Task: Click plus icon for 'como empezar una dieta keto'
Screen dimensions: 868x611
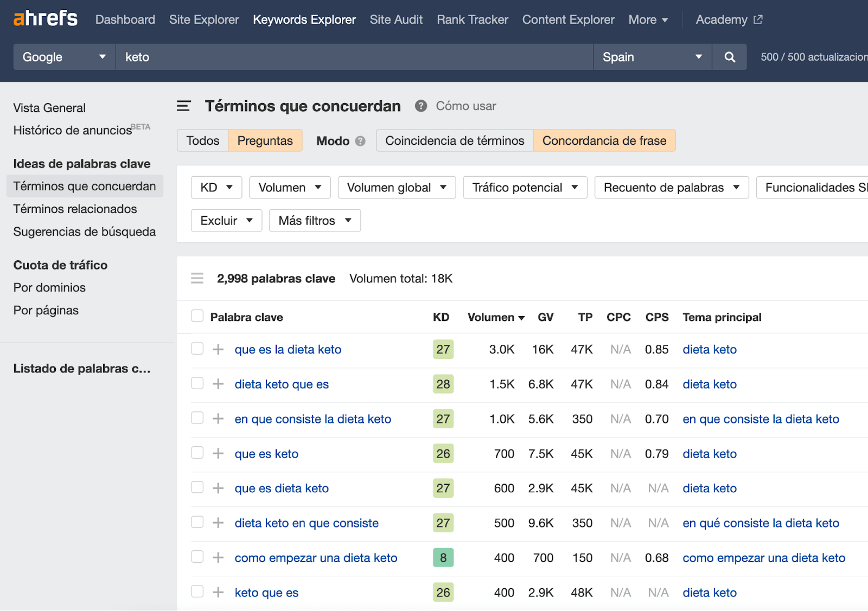Action: click(218, 558)
